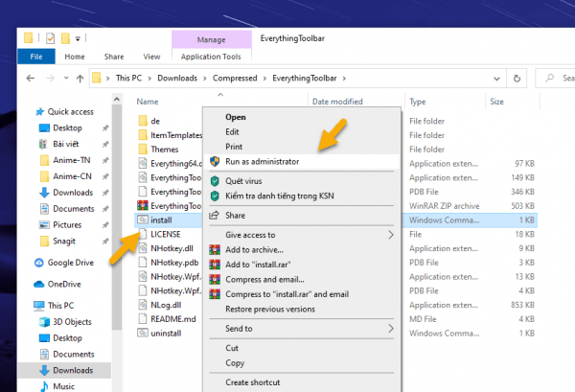Click the Themes folder icon
575x392 pixels.
(143, 150)
